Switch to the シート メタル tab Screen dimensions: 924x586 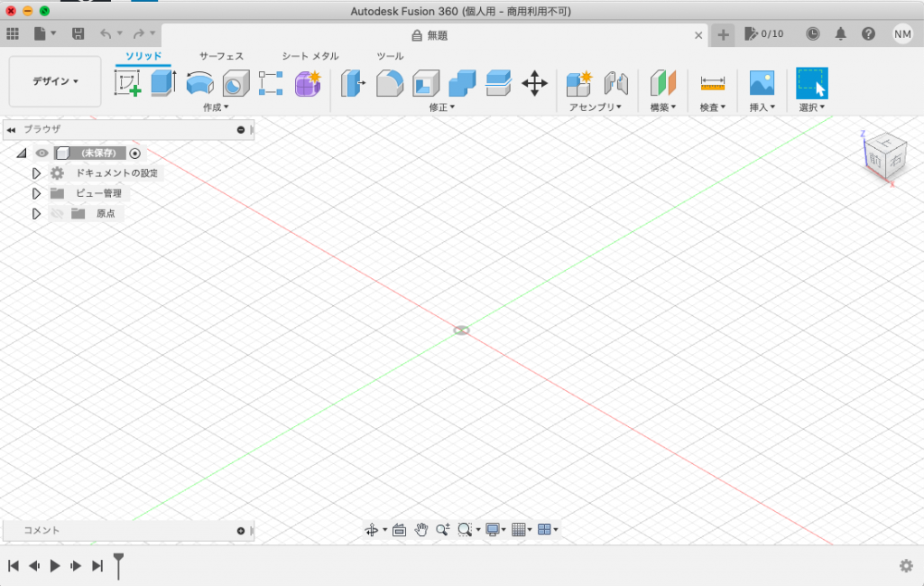point(310,56)
